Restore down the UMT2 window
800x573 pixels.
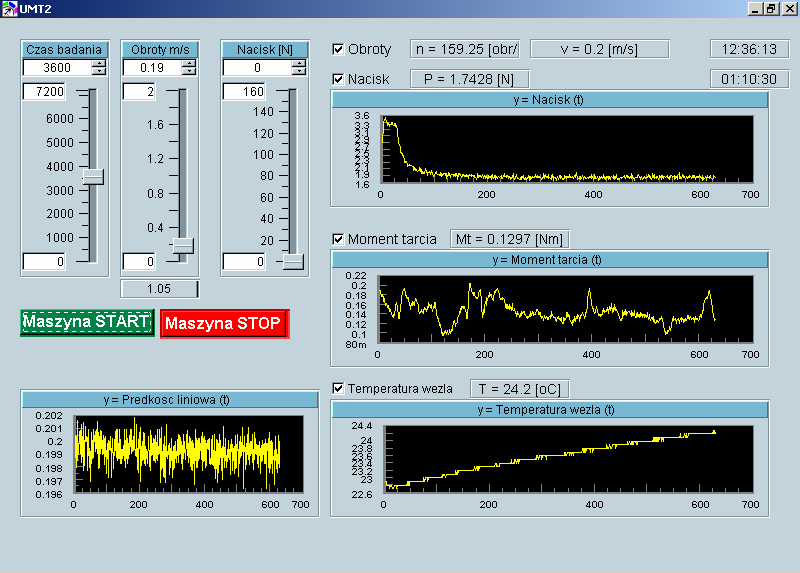click(x=771, y=9)
